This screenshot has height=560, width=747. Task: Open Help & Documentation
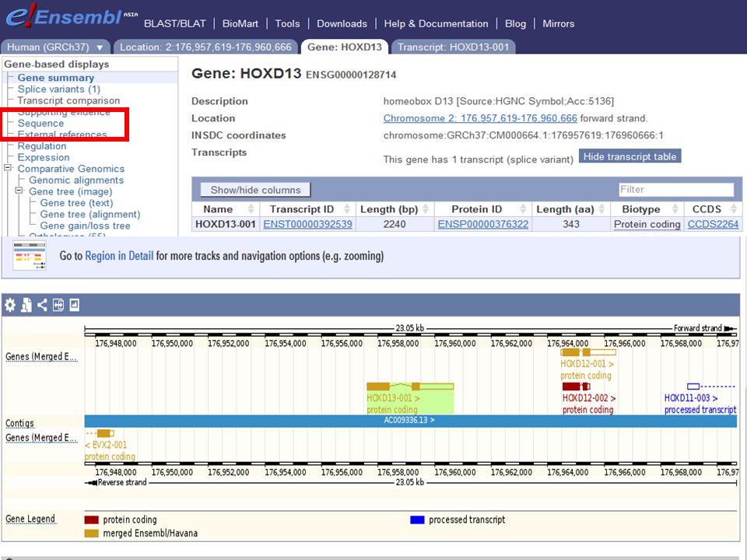coord(436,24)
